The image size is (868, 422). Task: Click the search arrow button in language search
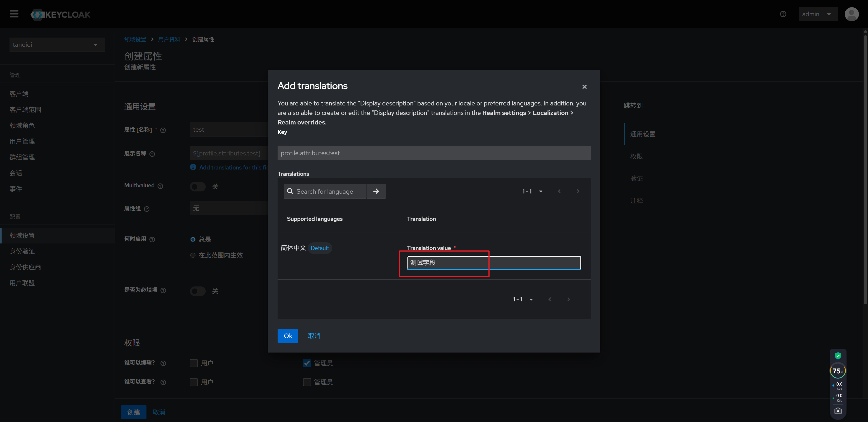(x=376, y=191)
